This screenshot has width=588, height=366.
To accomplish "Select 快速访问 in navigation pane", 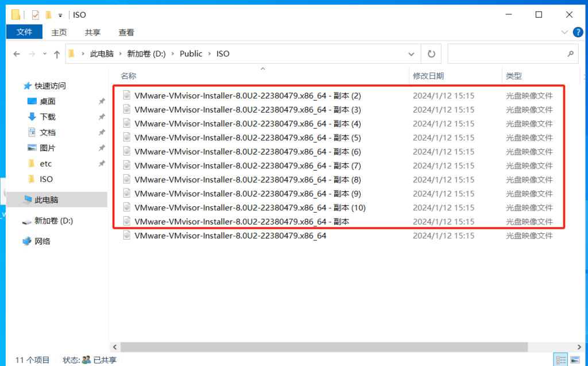I will pos(50,86).
